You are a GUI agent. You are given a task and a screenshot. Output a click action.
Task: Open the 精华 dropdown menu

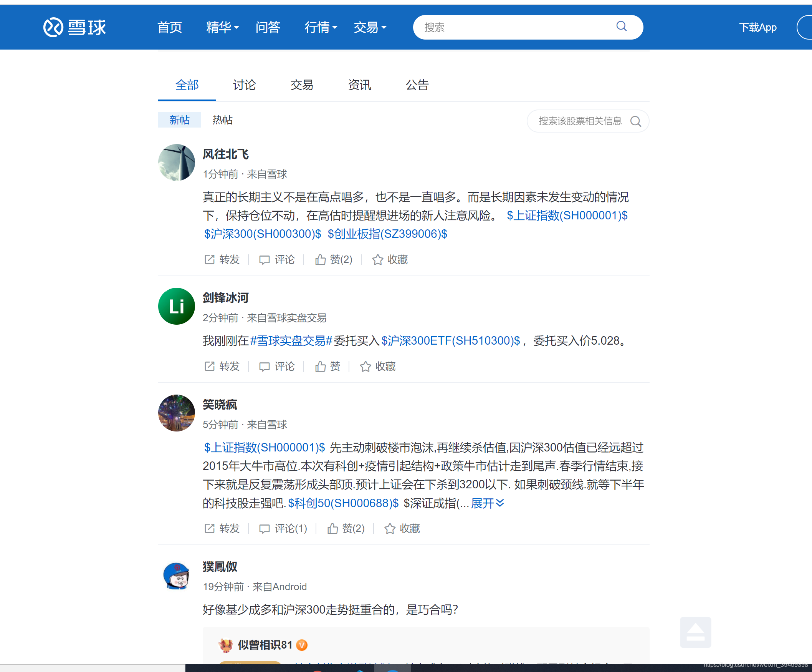tap(222, 27)
